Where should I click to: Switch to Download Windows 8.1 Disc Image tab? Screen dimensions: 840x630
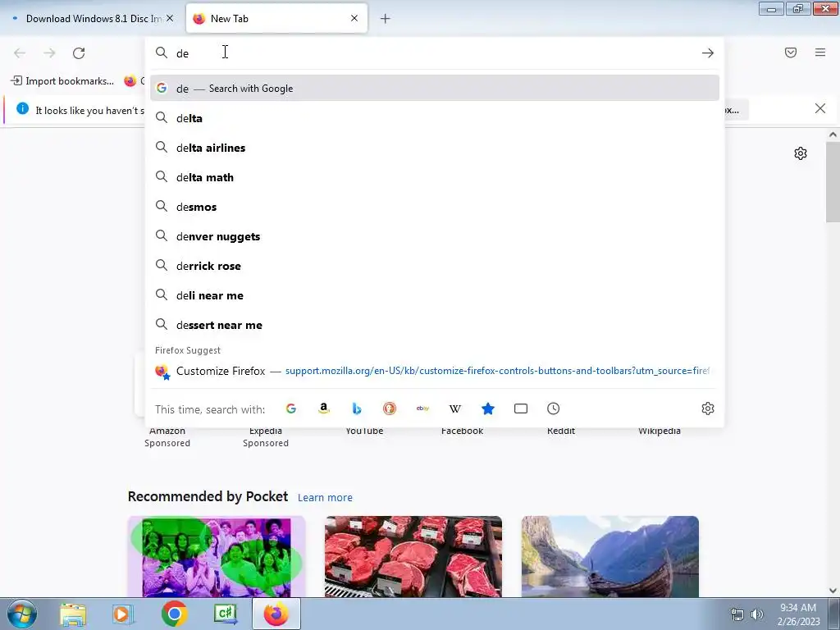pos(94,19)
